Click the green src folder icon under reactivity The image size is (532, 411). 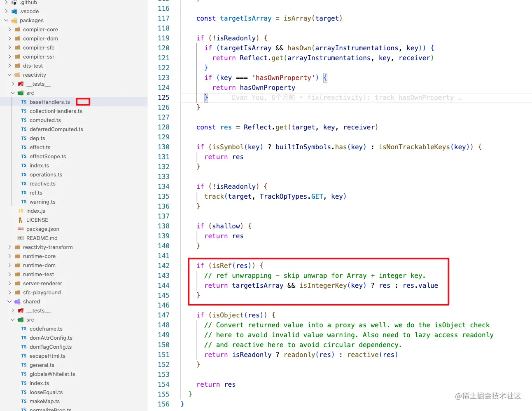tap(21, 93)
